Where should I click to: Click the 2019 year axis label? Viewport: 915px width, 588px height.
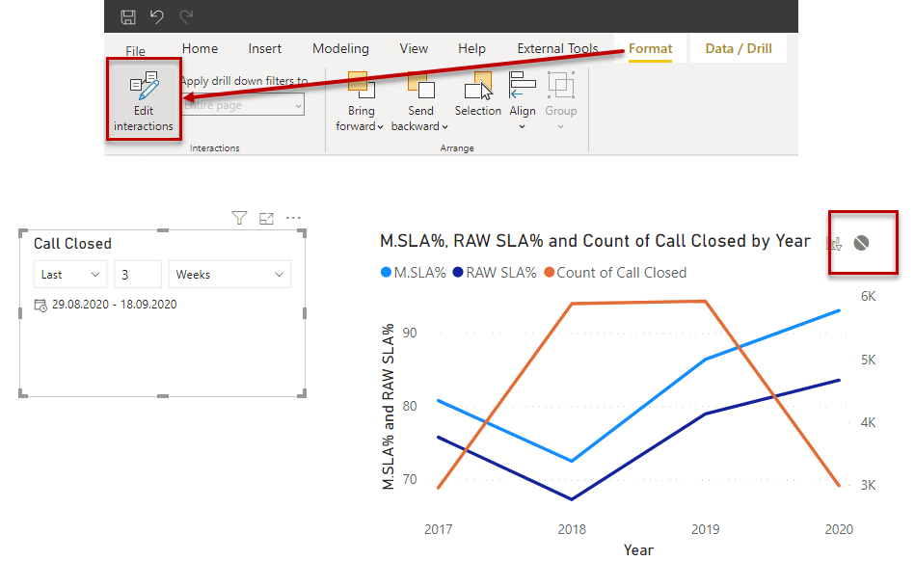click(706, 529)
